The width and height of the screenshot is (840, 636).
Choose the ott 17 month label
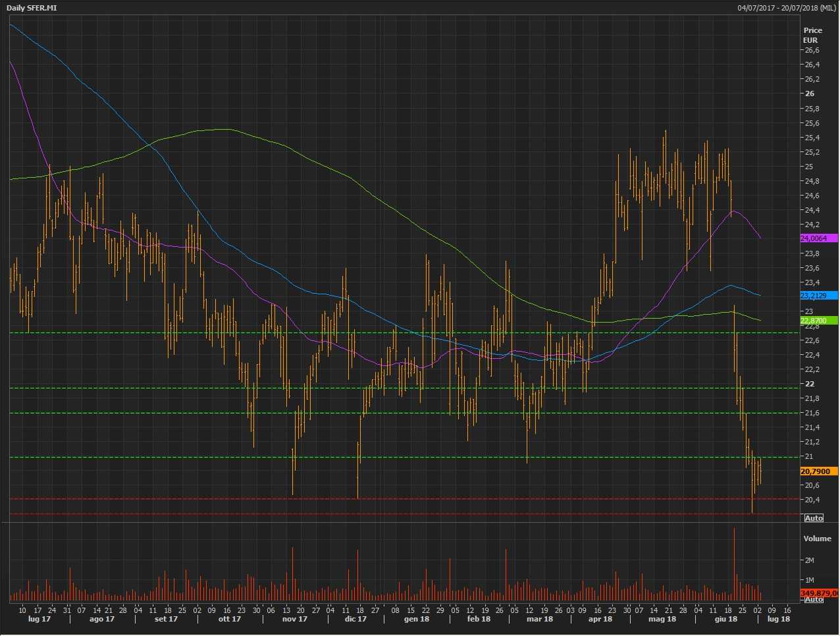click(229, 619)
